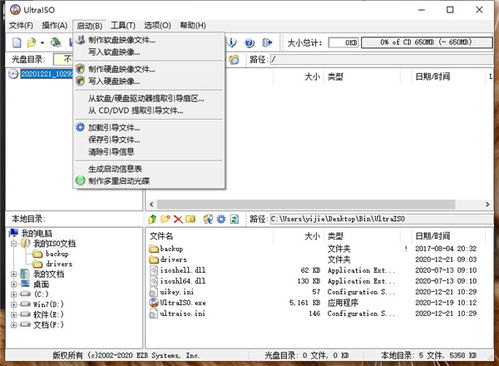The image size is (499, 366).
Task: Click the new folder icon in local toolbar
Action: [x=165, y=219]
